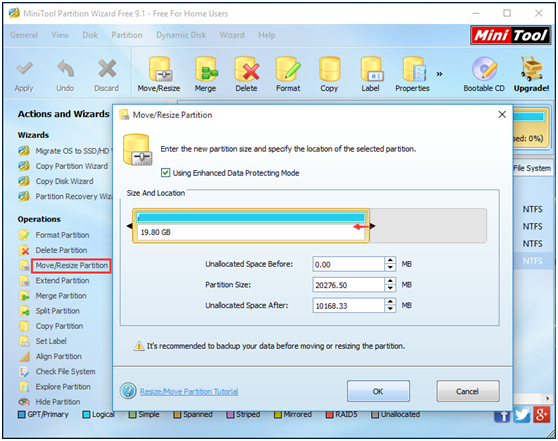Increase Unallocated Space Before value

[x=390, y=261]
